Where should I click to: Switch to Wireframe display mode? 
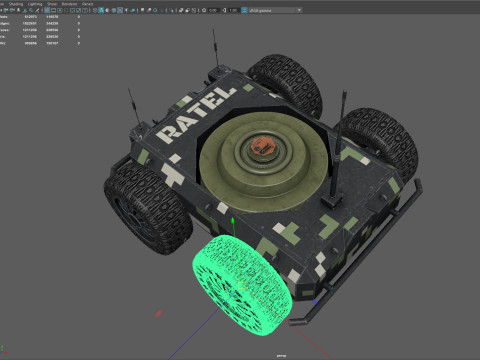click(95, 10)
